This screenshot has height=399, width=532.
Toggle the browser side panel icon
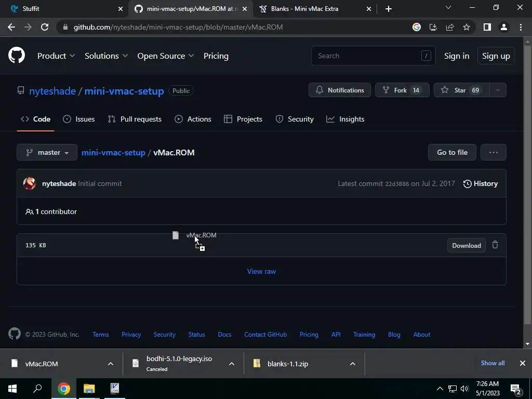[487, 27]
